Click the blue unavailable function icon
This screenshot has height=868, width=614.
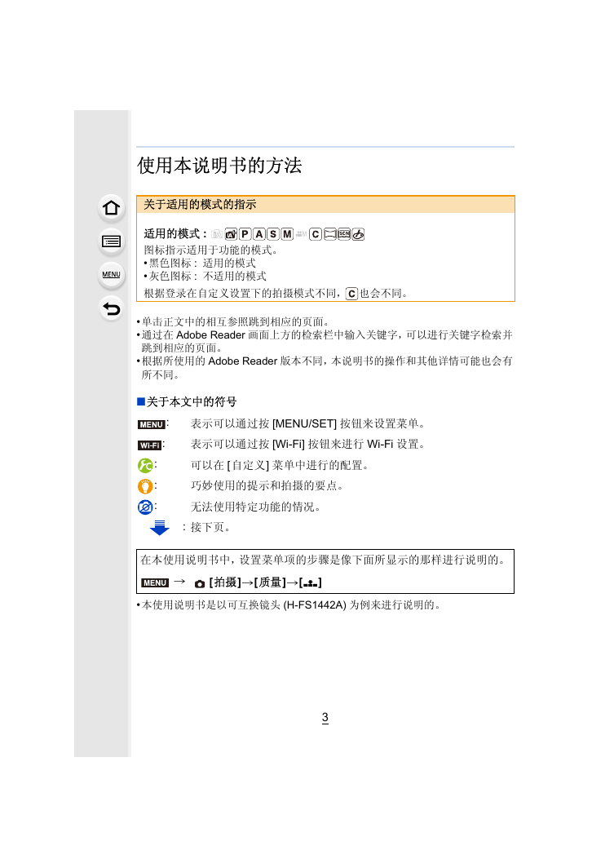point(145,507)
